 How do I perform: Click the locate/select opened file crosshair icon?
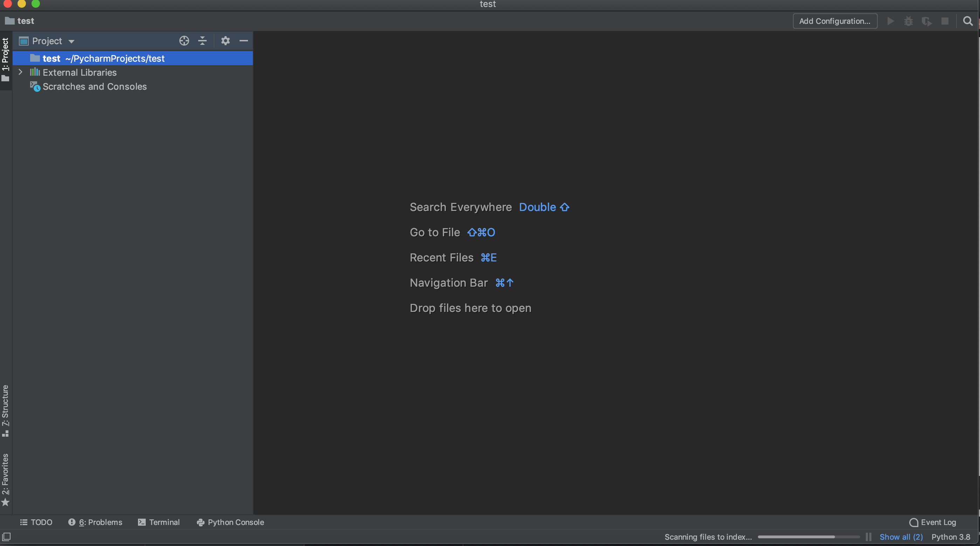coord(184,41)
